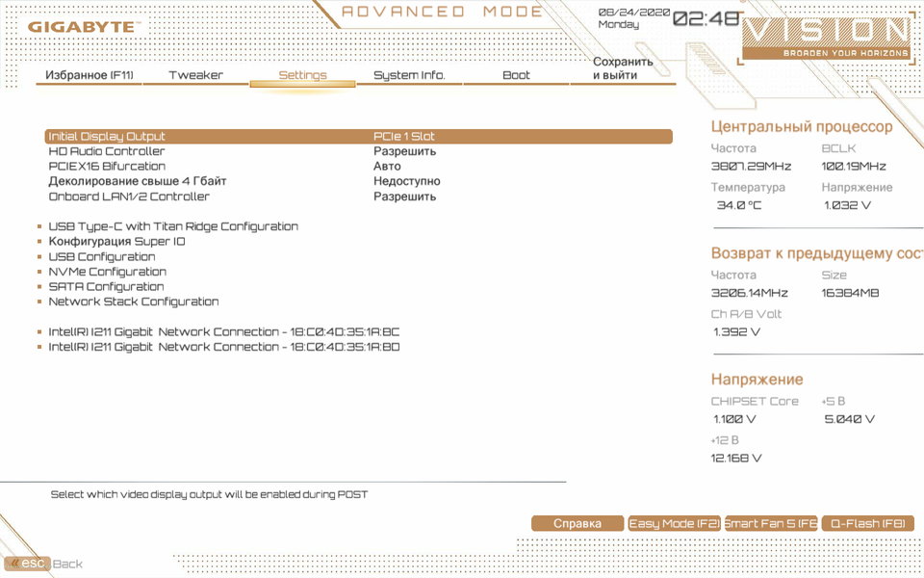Click the Справка button
The image size is (924, 578).
coord(577,524)
